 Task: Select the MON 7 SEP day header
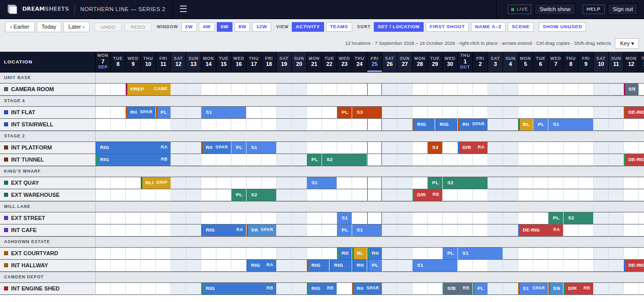[103, 61]
